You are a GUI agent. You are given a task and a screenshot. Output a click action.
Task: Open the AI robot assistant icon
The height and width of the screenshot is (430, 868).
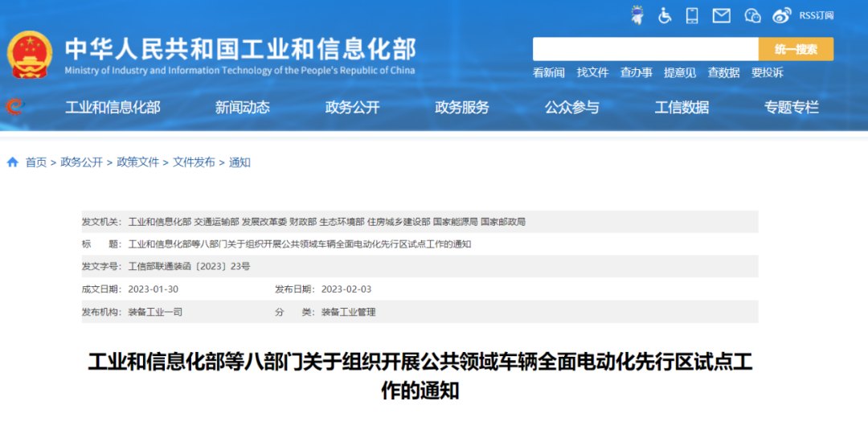[637, 15]
